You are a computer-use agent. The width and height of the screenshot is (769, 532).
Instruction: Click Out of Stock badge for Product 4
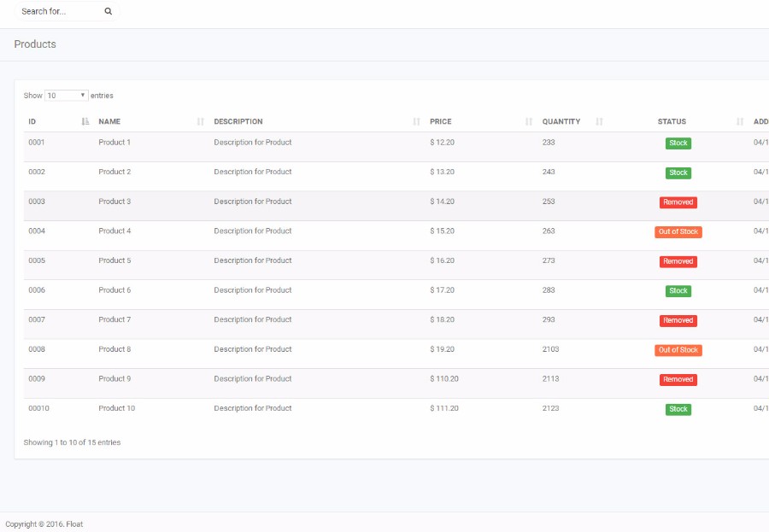point(678,232)
